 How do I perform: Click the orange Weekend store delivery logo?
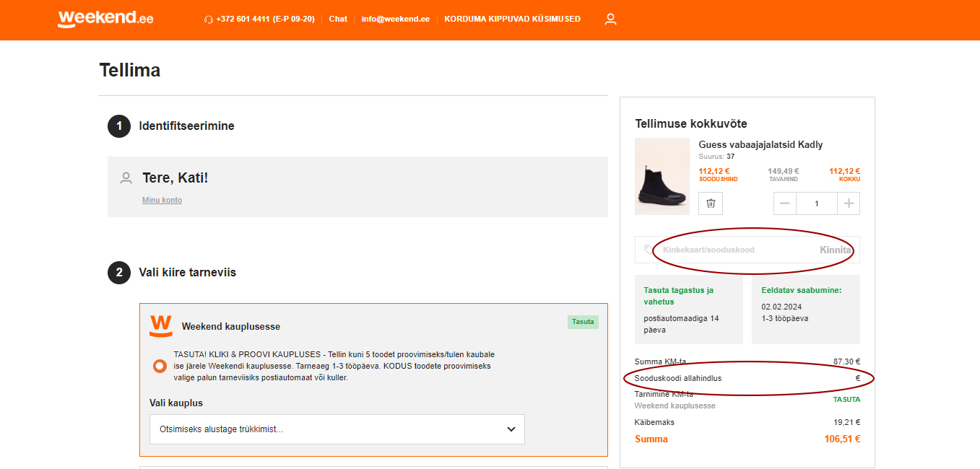[161, 326]
